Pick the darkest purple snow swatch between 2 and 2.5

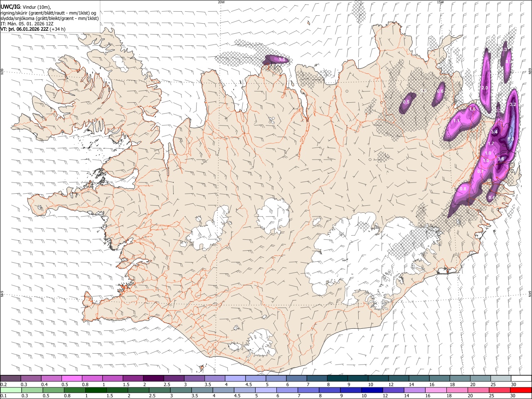pyautogui.click(x=153, y=378)
